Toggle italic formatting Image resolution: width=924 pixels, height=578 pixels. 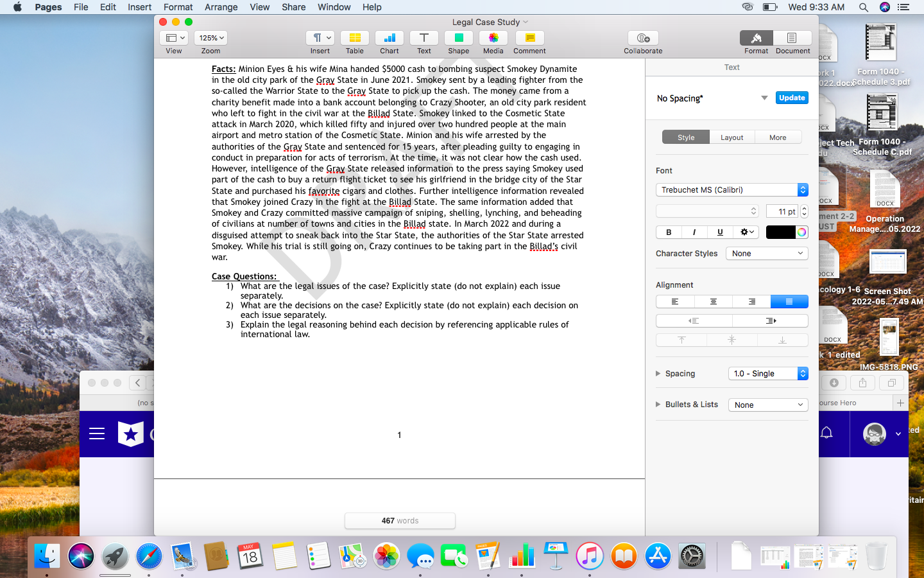[694, 232]
